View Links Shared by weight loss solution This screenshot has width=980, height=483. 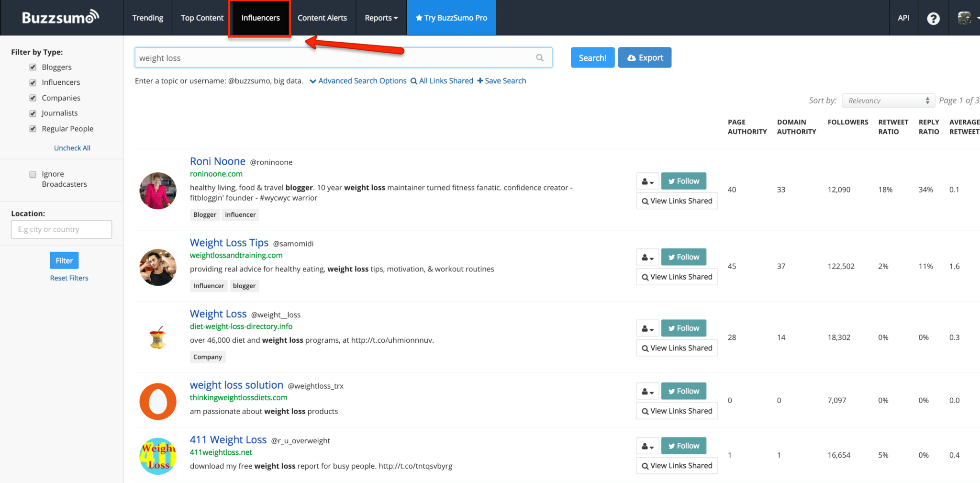point(677,411)
